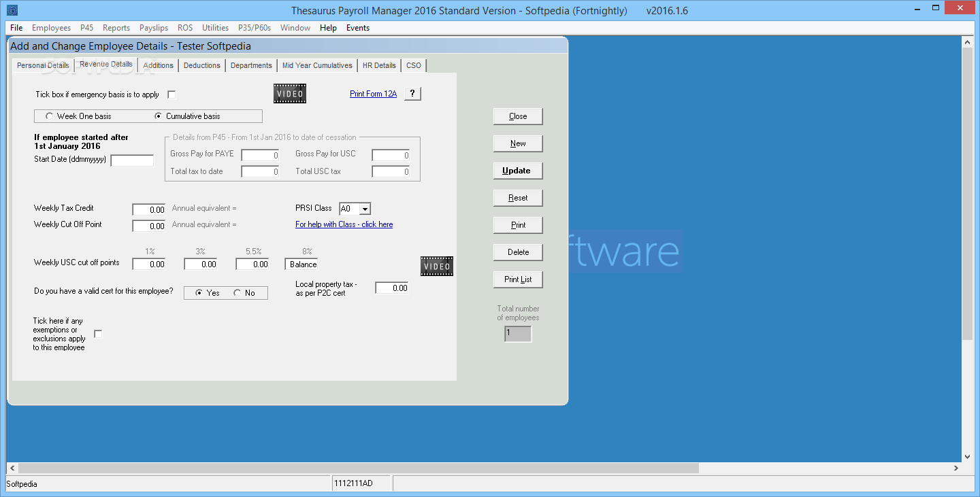
Task: Select Cumulative basis radio button
Action: tap(159, 116)
